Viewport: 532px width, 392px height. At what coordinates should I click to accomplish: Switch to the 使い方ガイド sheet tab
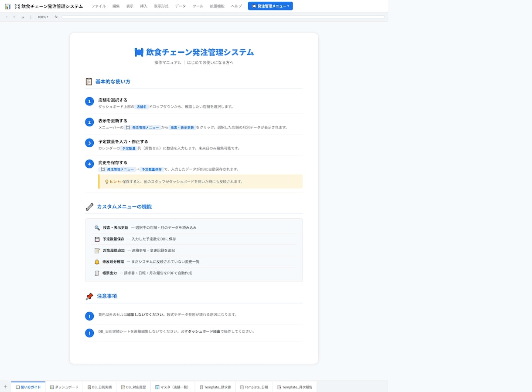(x=28, y=387)
